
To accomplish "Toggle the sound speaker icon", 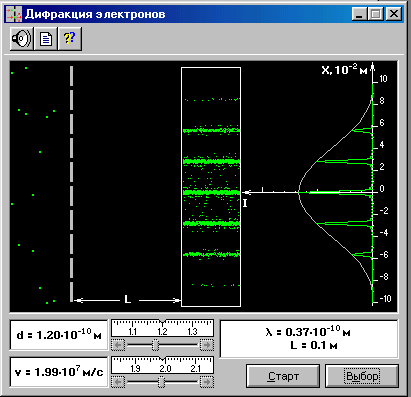I will tap(22, 39).
